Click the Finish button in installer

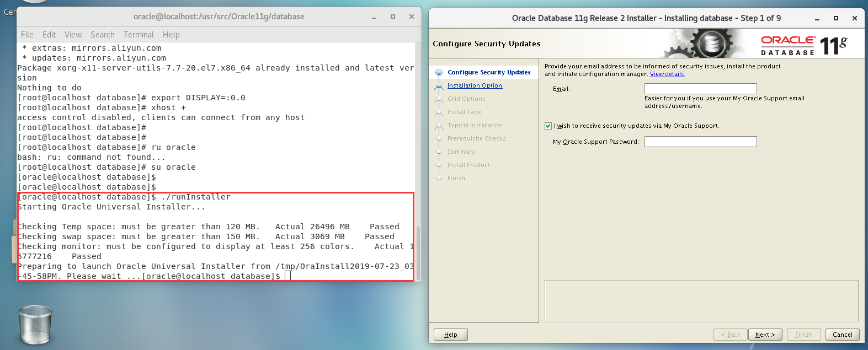[803, 335]
